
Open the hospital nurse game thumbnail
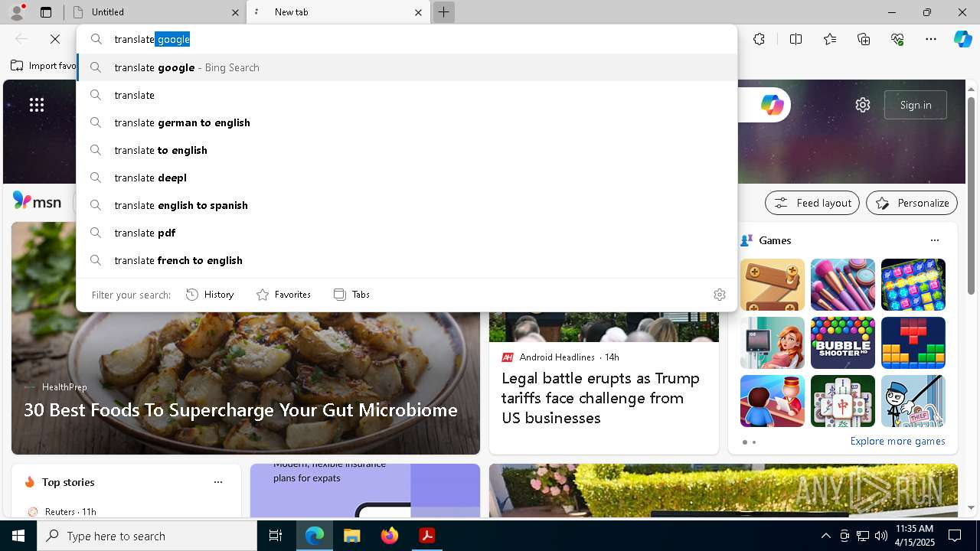pos(773,343)
